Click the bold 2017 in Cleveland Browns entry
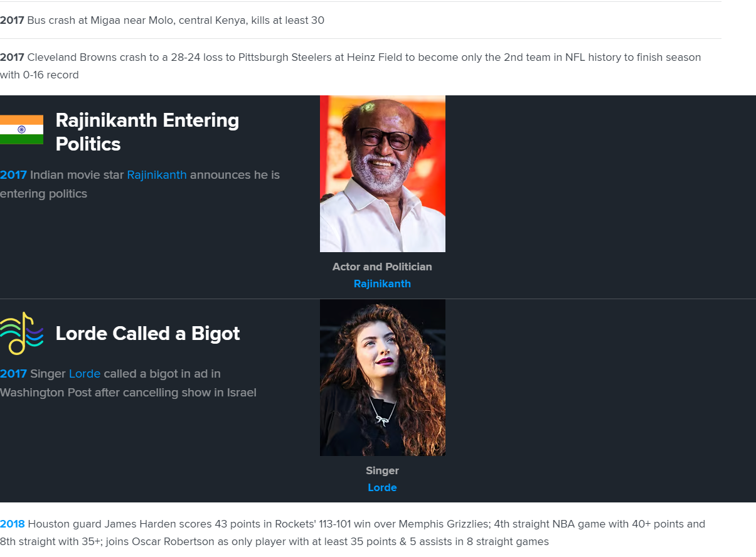The height and width of the screenshot is (557, 756). coord(12,58)
